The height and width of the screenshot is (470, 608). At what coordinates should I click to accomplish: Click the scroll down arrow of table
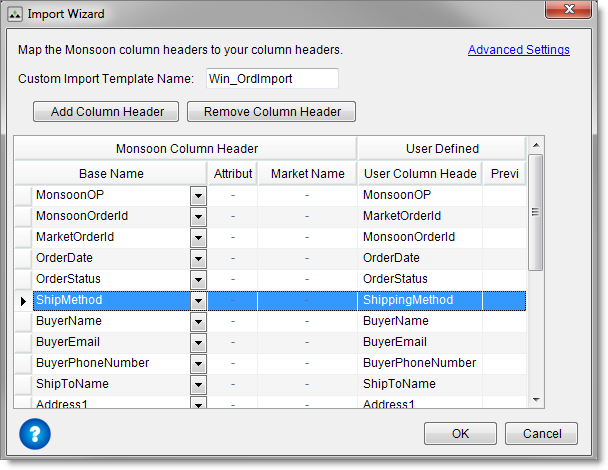[536, 399]
